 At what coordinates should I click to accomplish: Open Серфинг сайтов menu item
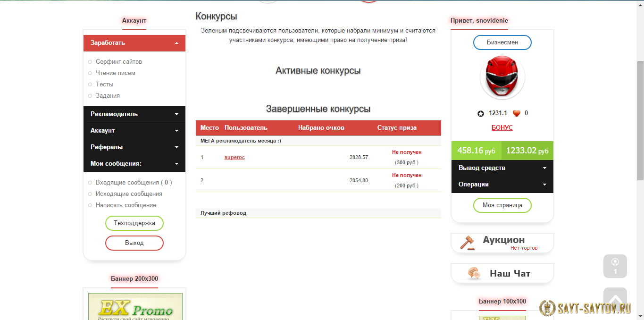(x=118, y=62)
